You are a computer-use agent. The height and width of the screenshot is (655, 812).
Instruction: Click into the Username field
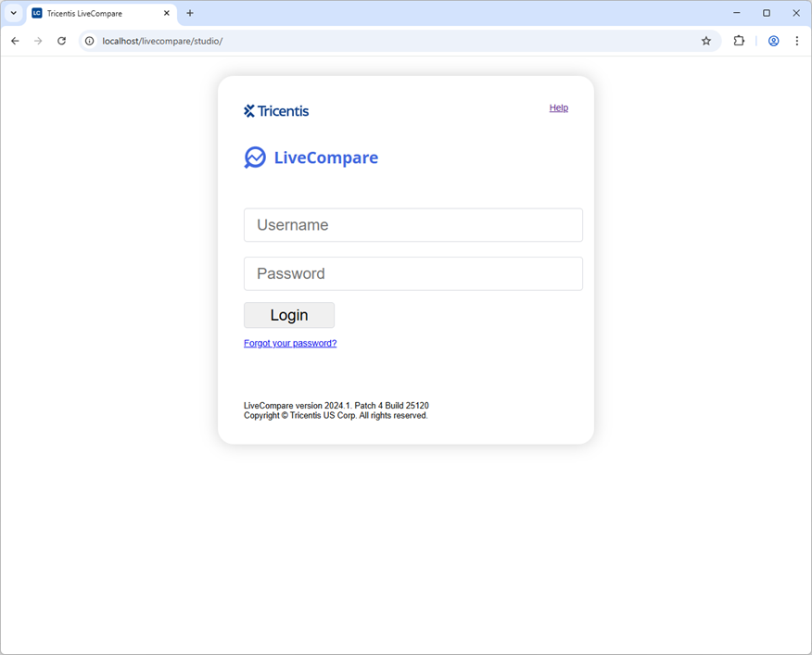[x=412, y=225]
